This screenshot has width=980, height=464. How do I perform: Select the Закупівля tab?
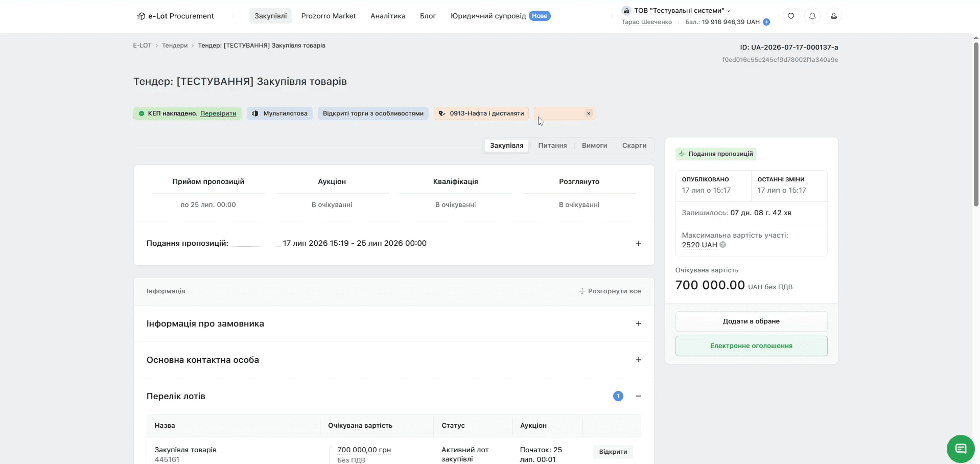click(506, 146)
